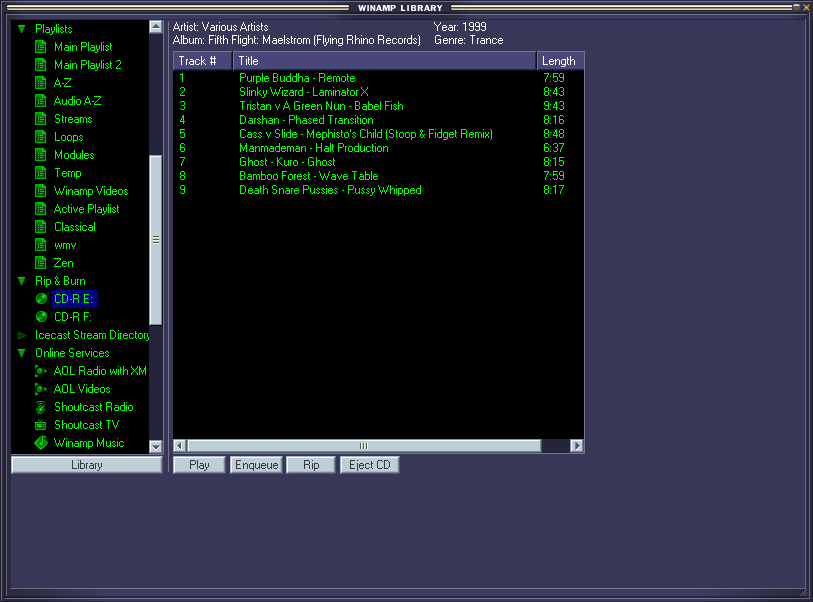This screenshot has width=813, height=602.
Task: Click the Shoutcast Radio antenna icon
Action: point(40,407)
